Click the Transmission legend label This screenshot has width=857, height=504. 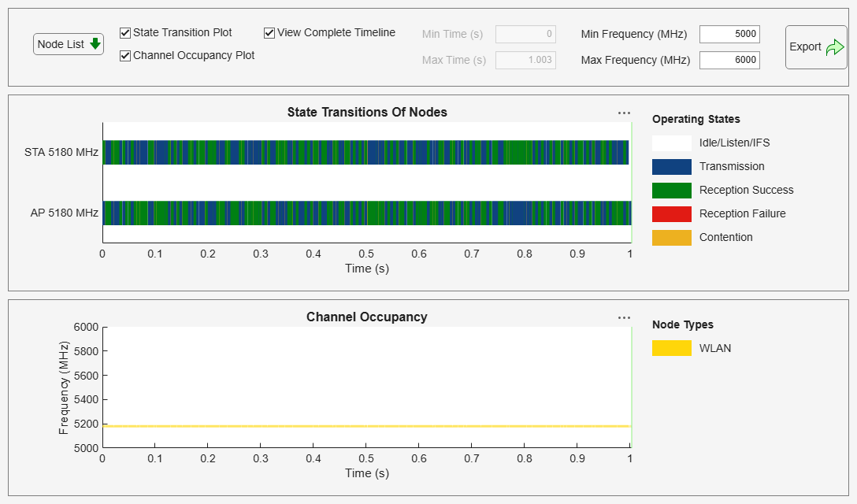point(732,167)
